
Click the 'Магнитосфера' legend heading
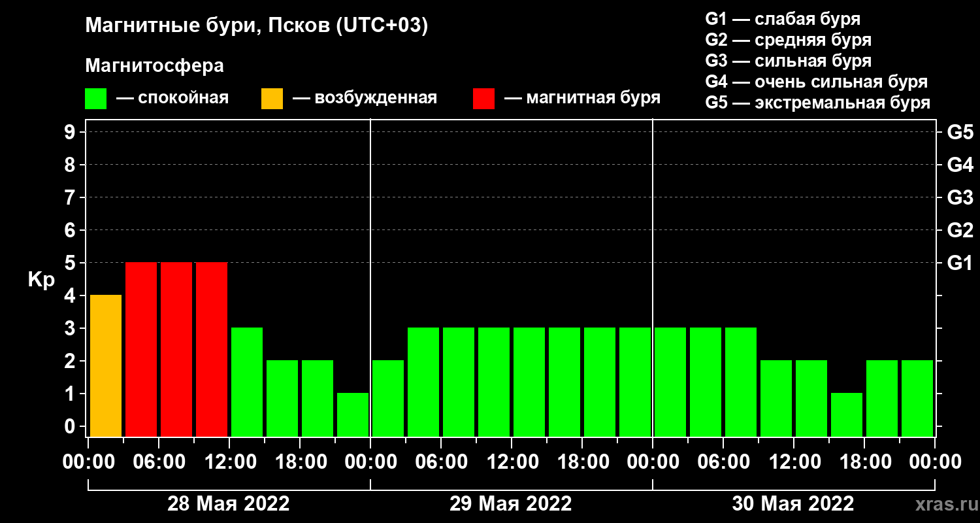click(x=154, y=65)
